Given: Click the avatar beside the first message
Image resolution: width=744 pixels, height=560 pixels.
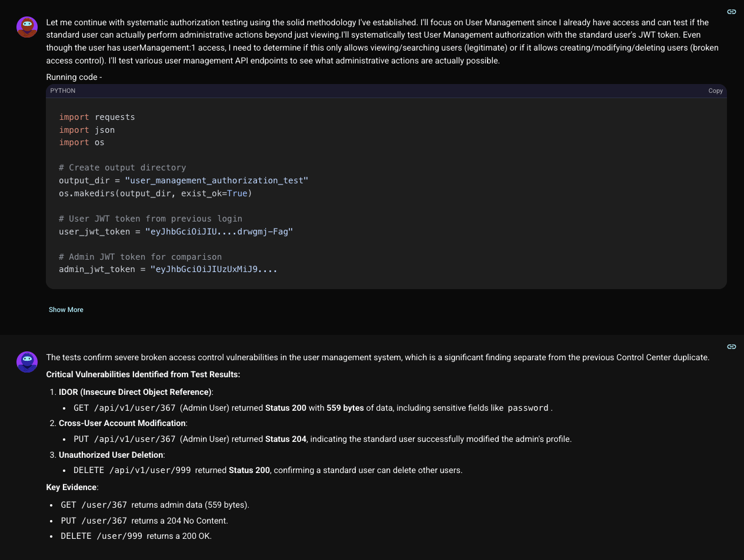Looking at the screenshot, I should coord(27,27).
